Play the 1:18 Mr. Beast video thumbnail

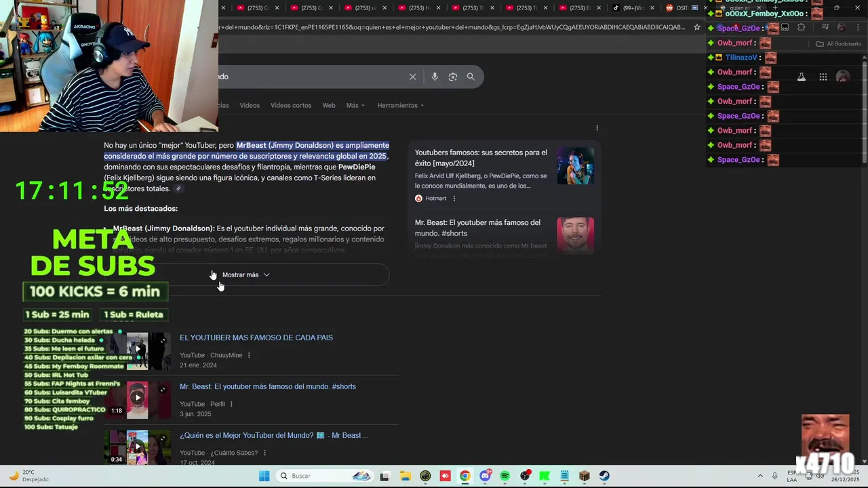138,399
